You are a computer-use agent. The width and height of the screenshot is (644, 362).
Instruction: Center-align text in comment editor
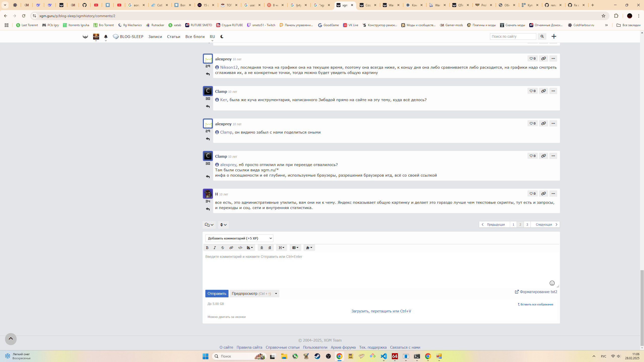[261, 248]
